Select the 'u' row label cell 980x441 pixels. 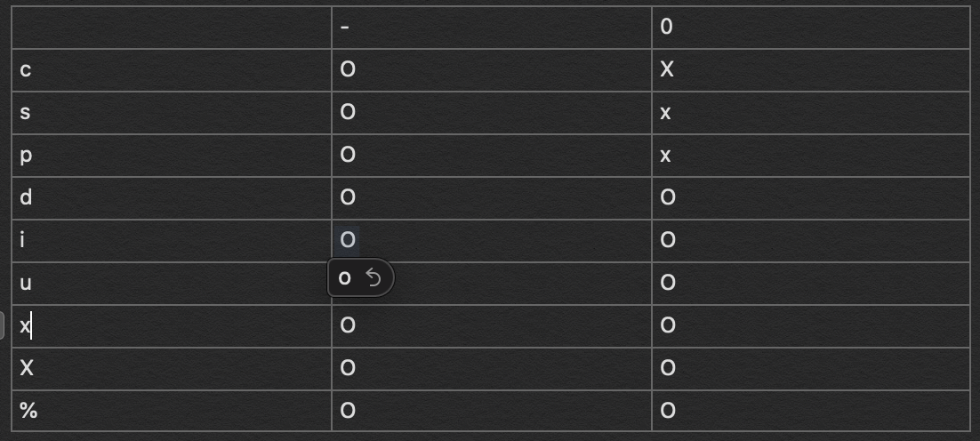(172, 283)
